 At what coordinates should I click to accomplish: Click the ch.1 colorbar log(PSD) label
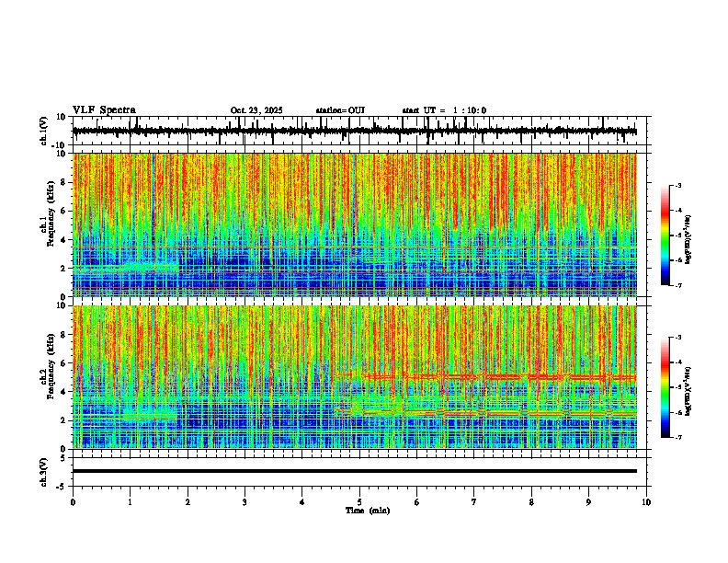tap(688, 240)
